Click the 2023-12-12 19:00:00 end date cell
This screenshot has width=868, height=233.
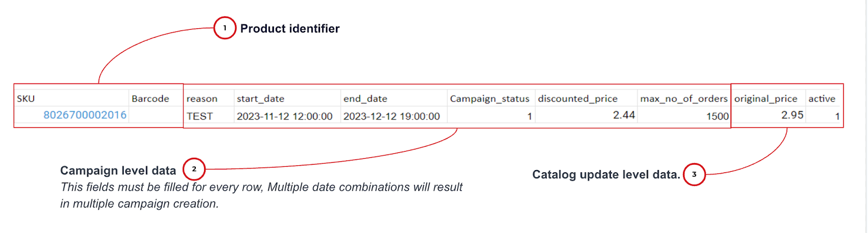click(x=391, y=116)
